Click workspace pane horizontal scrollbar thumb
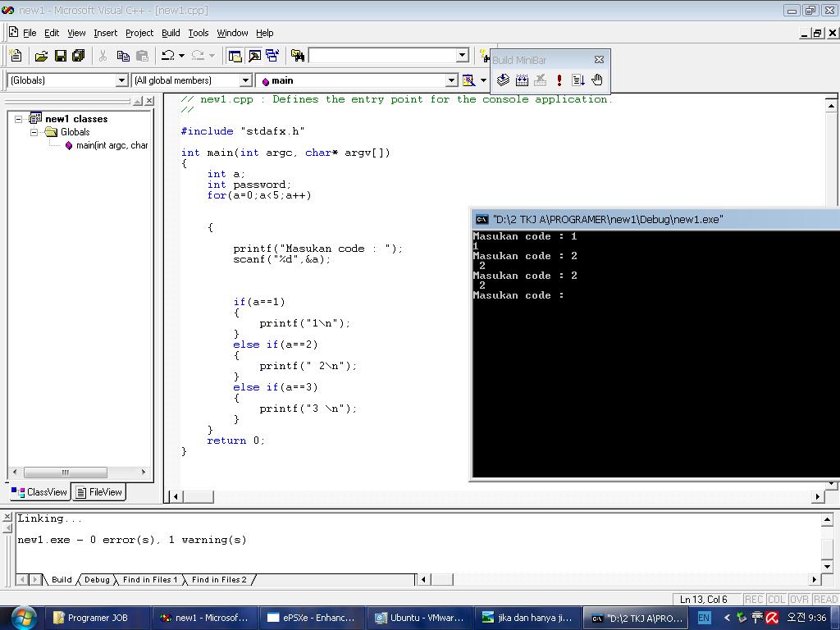Image resolution: width=840 pixels, height=630 pixels. tap(66, 472)
